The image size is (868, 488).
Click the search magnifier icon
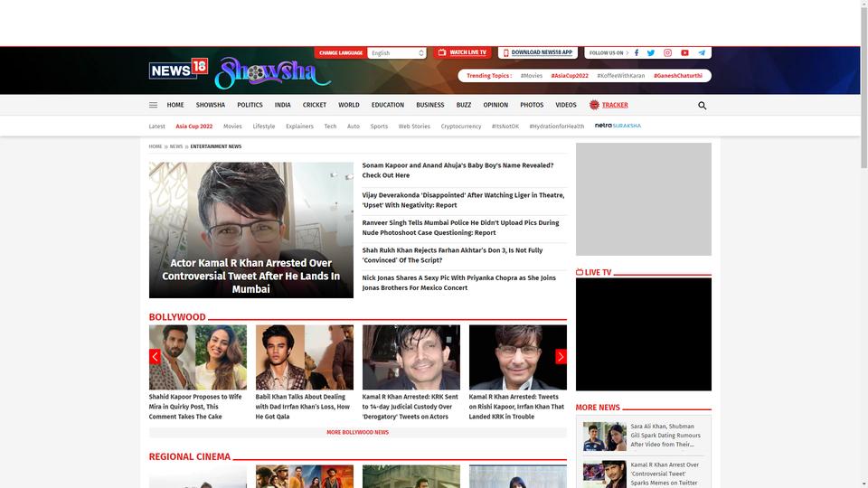click(x=702, y=105)
